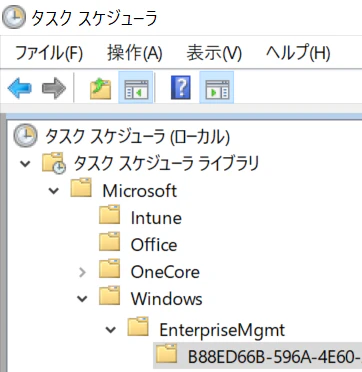The image size is (362, 372).
Task: Click the Office folder icon
Action: (110, 242)
